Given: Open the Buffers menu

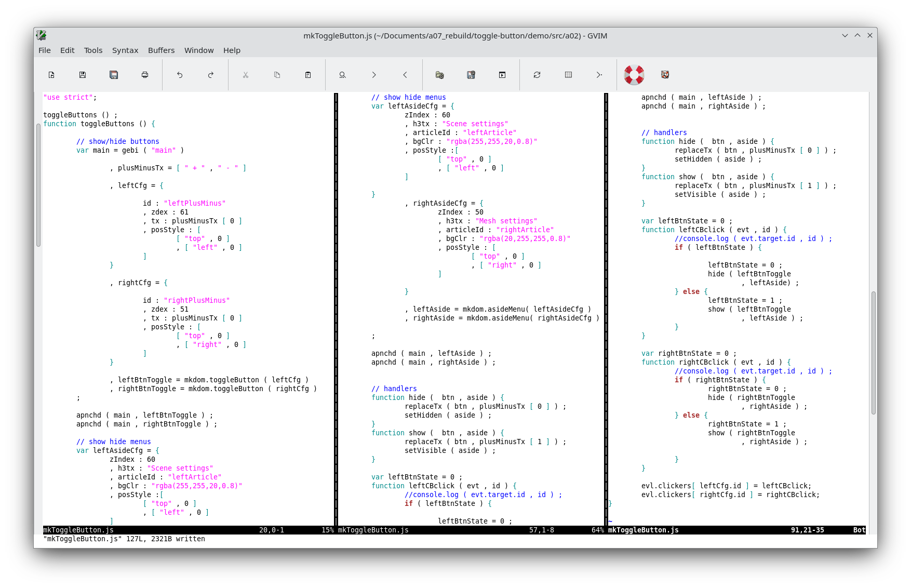Looking at the screenshot, I should pos(162,50).
